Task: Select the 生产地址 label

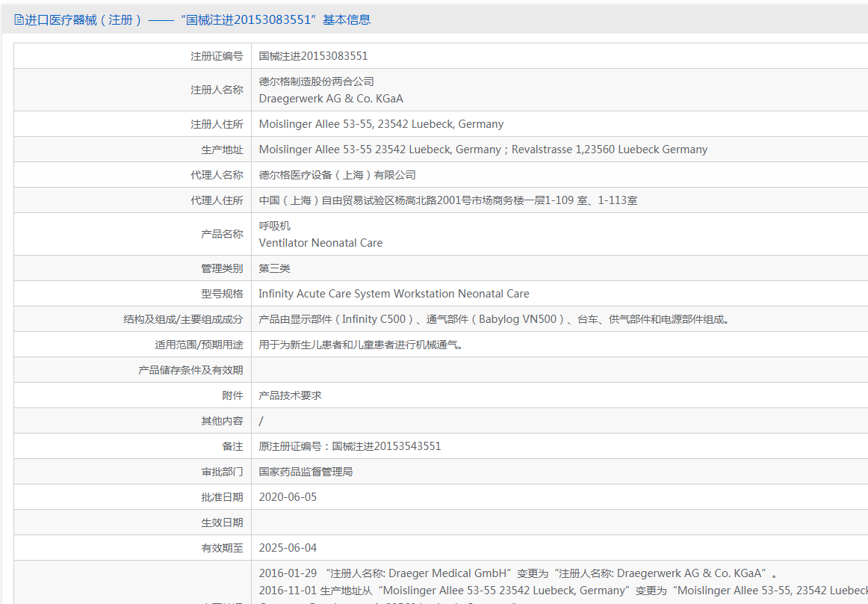Action: (222, 150)
